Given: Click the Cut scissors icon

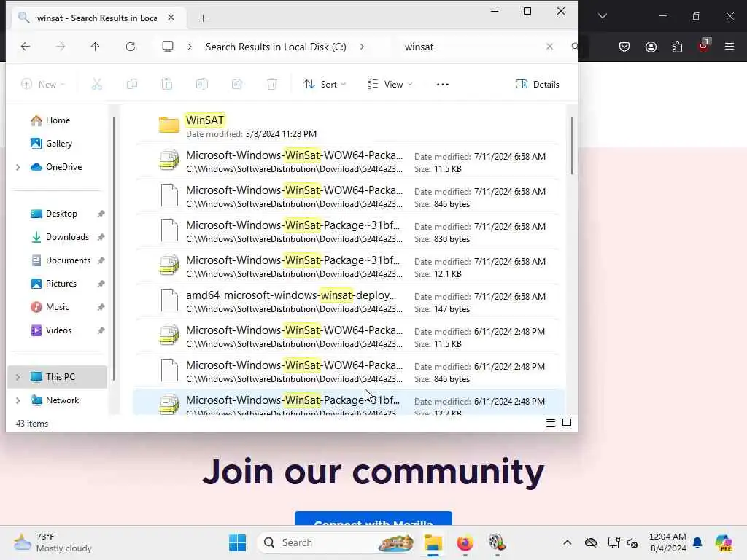Looking at the screenshot, I should [97, 85].
